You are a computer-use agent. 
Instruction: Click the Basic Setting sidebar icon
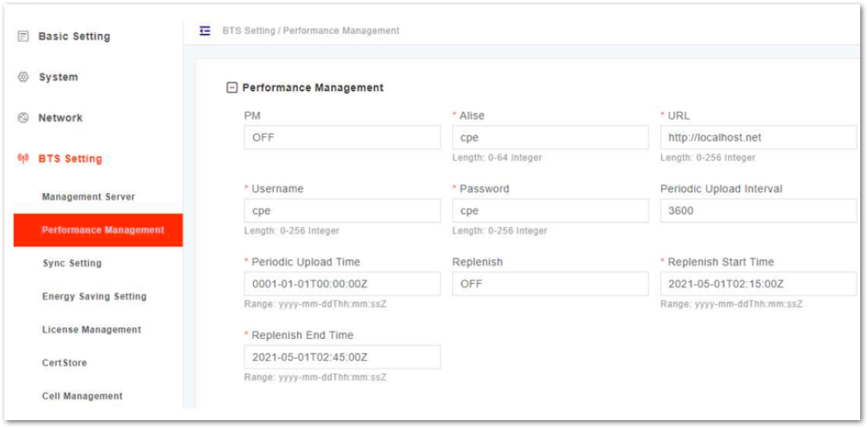(23, 37)
